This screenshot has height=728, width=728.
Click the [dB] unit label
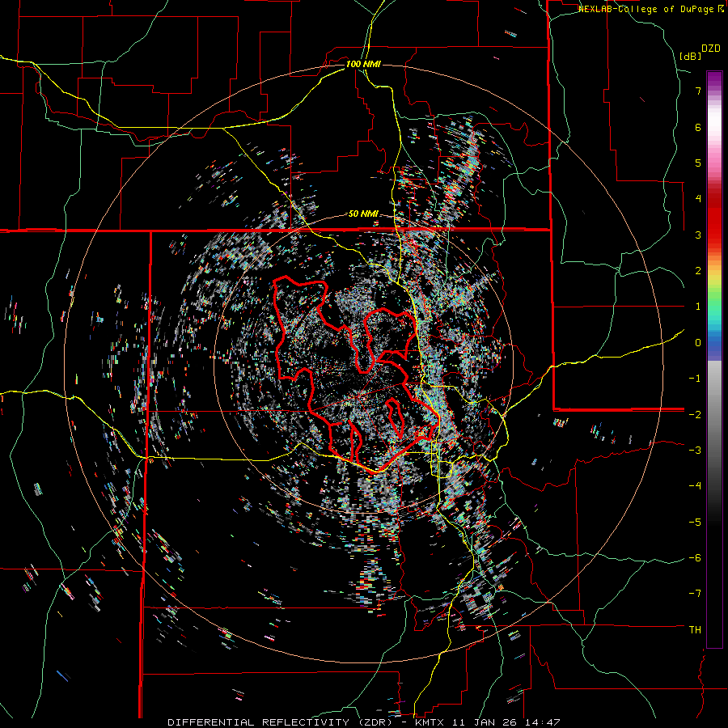coord(691,57)
